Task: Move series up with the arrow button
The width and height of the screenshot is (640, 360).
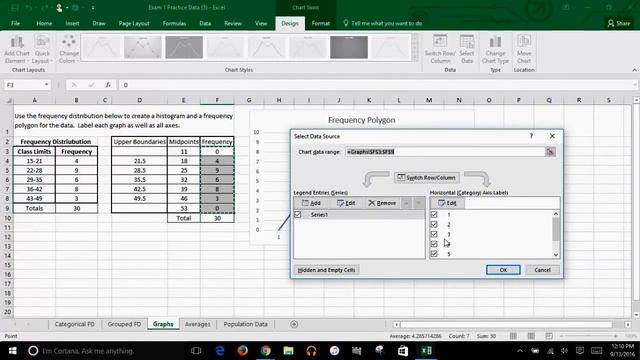Action: pyautogui.click(x=406, y=203)
